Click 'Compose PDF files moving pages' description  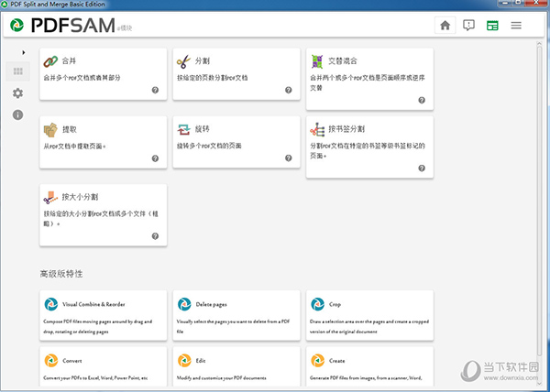tap(97, 326)
